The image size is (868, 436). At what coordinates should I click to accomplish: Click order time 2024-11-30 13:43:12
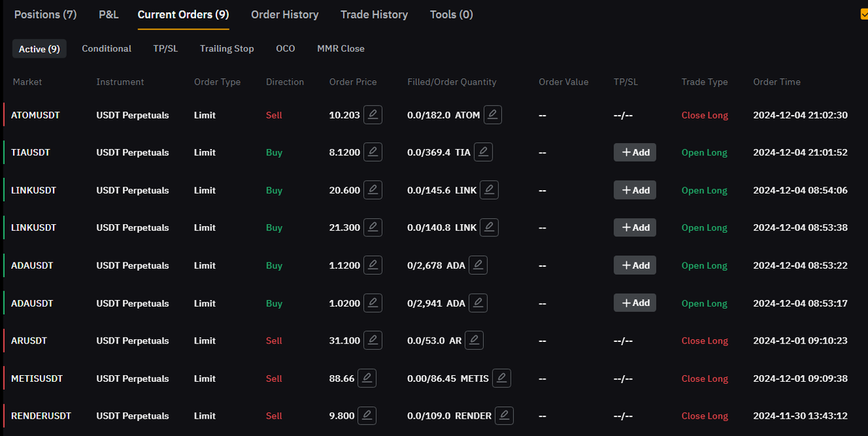tap(800, 416)
